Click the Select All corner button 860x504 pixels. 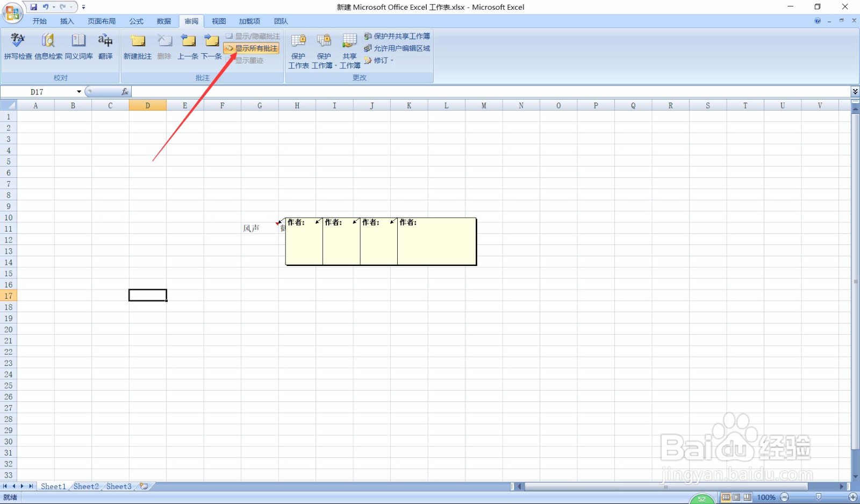pyautogui.click(x=8, y=105)
